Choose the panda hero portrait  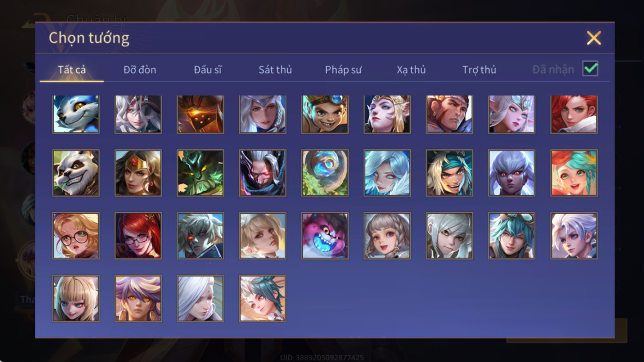click(x=76, y=173)
